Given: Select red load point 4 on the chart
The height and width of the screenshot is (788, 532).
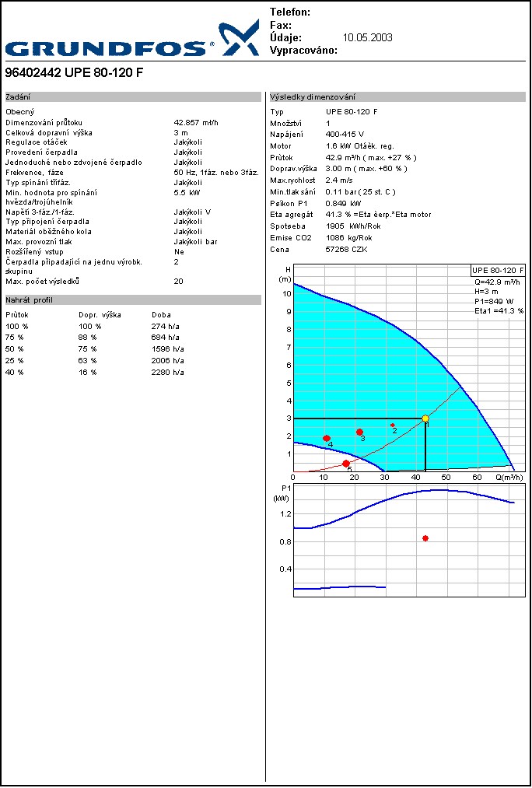Looking at the screenshot, I should coord(327,439).
